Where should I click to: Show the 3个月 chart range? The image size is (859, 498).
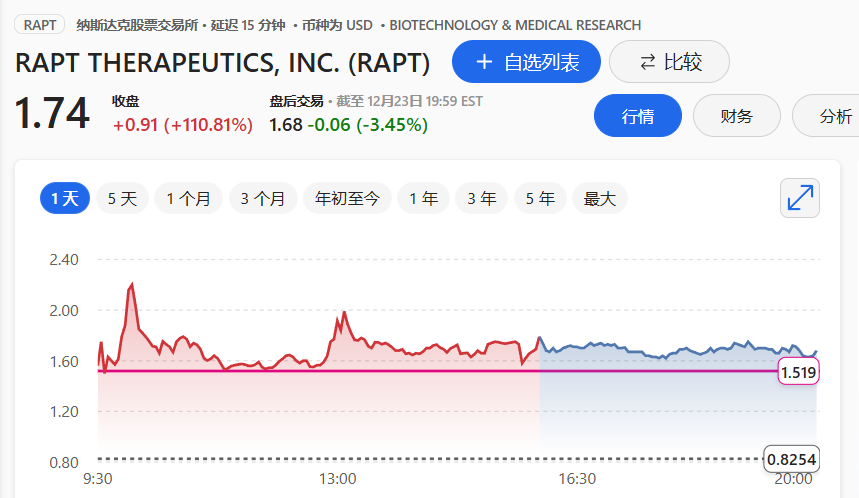click(263, 198)
